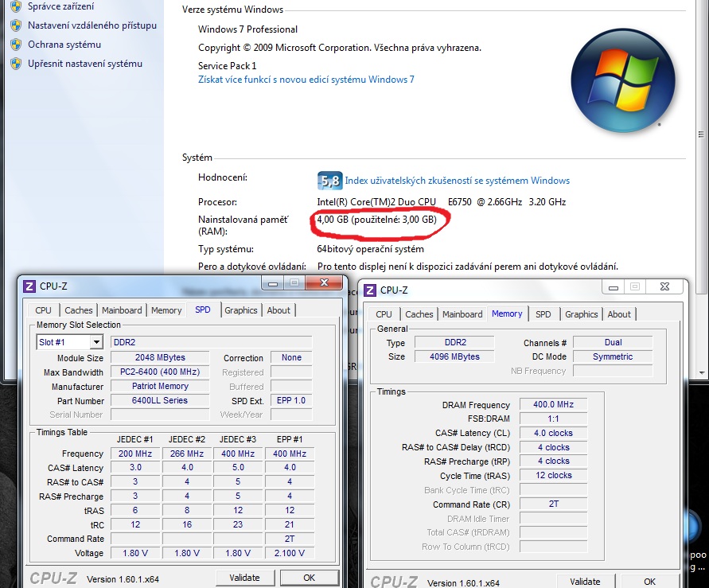The image size is (709, 588).
Task: Click CPU-Z logo icon in left window title
Action: coord(29,286)
